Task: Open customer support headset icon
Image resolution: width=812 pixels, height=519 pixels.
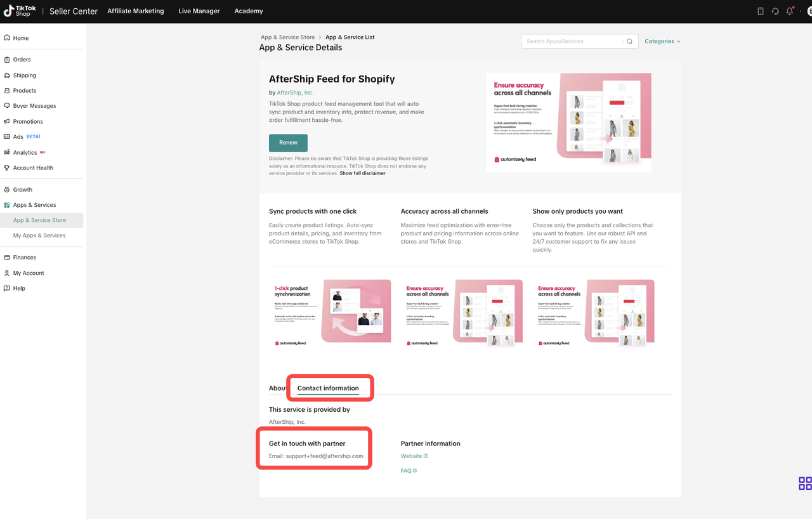Action: coord(775,11)
